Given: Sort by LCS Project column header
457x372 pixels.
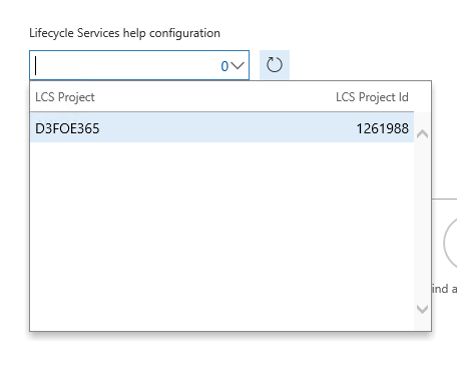Looking at the screenshot, I should [65, 97].
